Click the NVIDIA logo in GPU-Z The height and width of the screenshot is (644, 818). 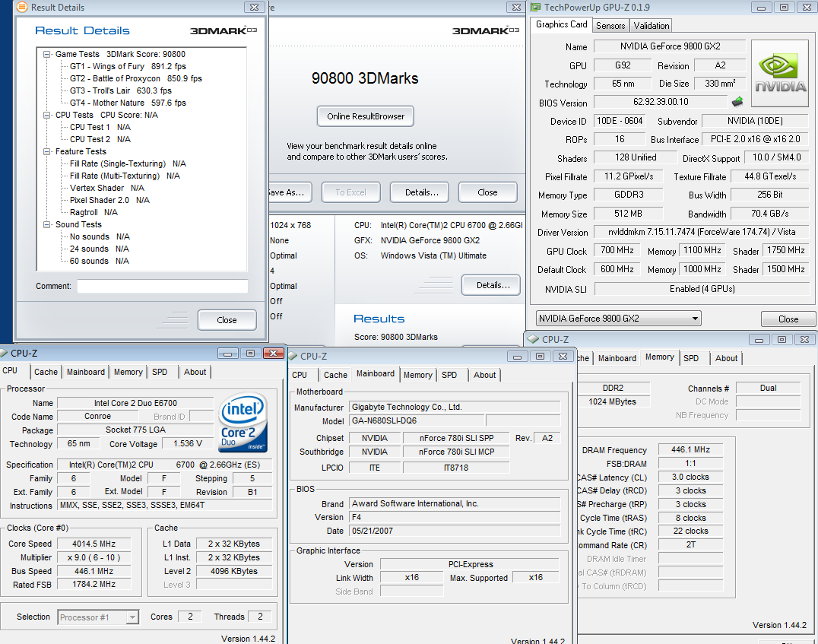780,74
